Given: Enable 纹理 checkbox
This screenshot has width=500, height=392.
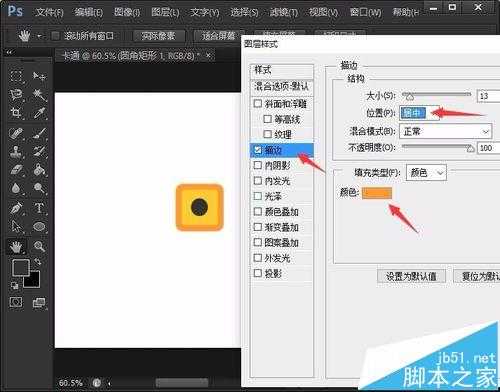Looking at the screenshot, I should (x=267, y=134).
